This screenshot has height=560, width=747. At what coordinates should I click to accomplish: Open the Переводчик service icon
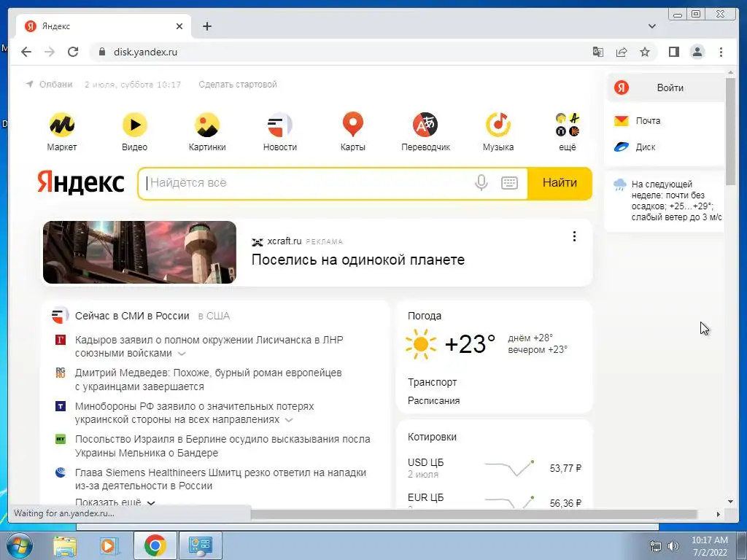tap(425, 125)
